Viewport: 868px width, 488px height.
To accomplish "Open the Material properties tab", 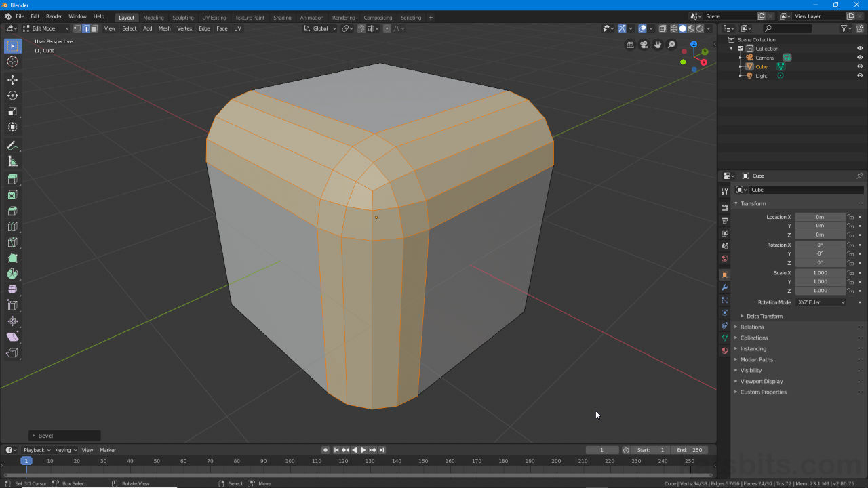I will (724, 350).
